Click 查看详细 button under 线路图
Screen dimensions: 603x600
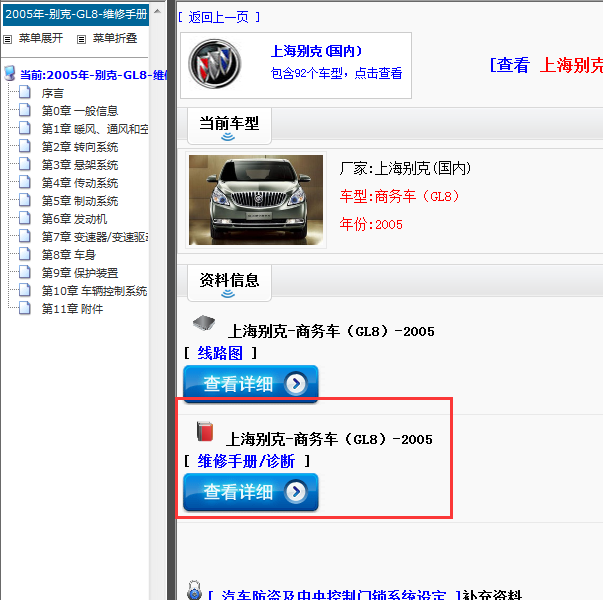tap(250, 384)
